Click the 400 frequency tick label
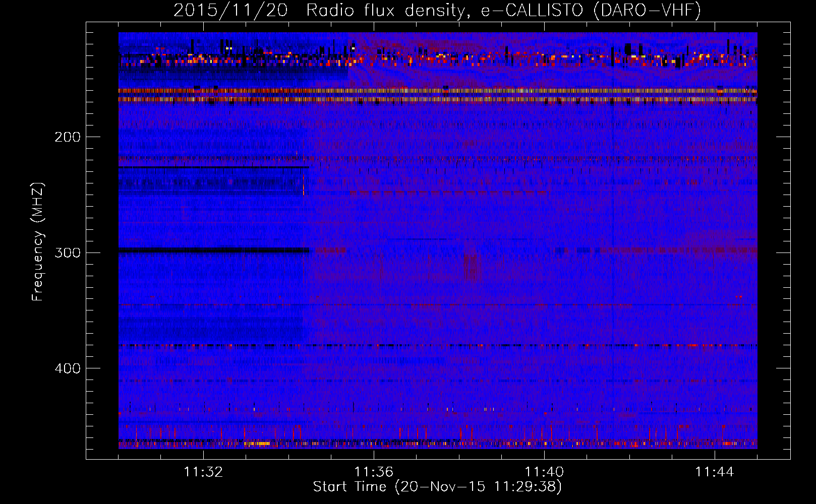The image size is (816, 504). 68,368
